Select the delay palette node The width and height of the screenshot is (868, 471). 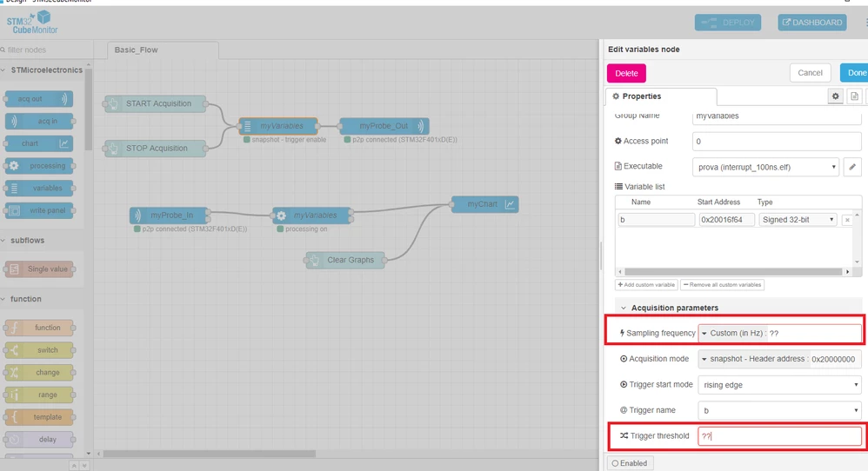pyautogui.click(x=39, y=440)
